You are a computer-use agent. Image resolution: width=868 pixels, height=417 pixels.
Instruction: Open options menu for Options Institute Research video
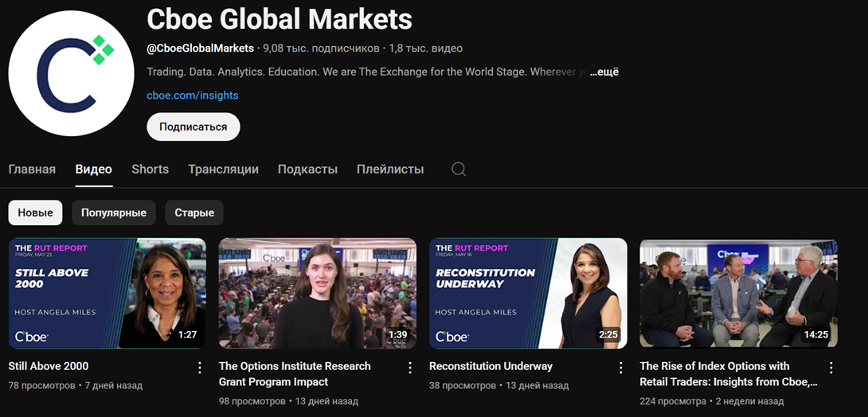[410, 368]
